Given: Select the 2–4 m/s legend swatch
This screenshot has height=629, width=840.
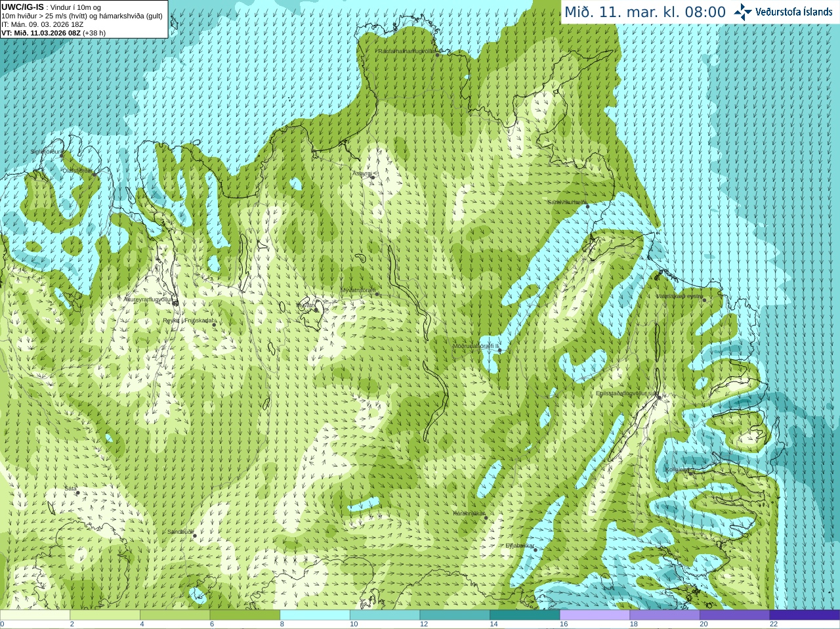Looking at the screenshot, I should (105, 615).
